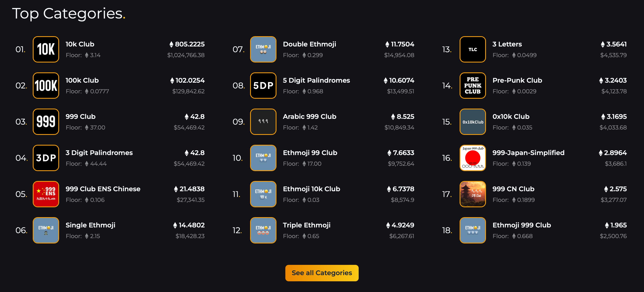The width and height of the screenshot is (644, 292).
Task: Open the 999 CN Club pagoda thumbnail
Action: [x=473, y=194]
